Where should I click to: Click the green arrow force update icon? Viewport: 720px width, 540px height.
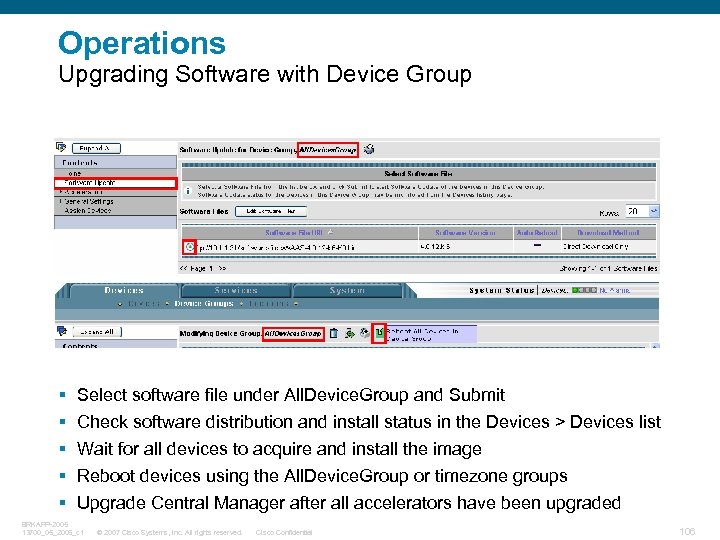350,333
